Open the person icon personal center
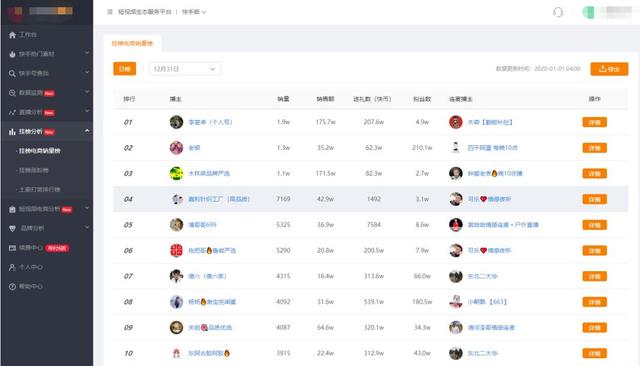 click(x=12, y=267)
